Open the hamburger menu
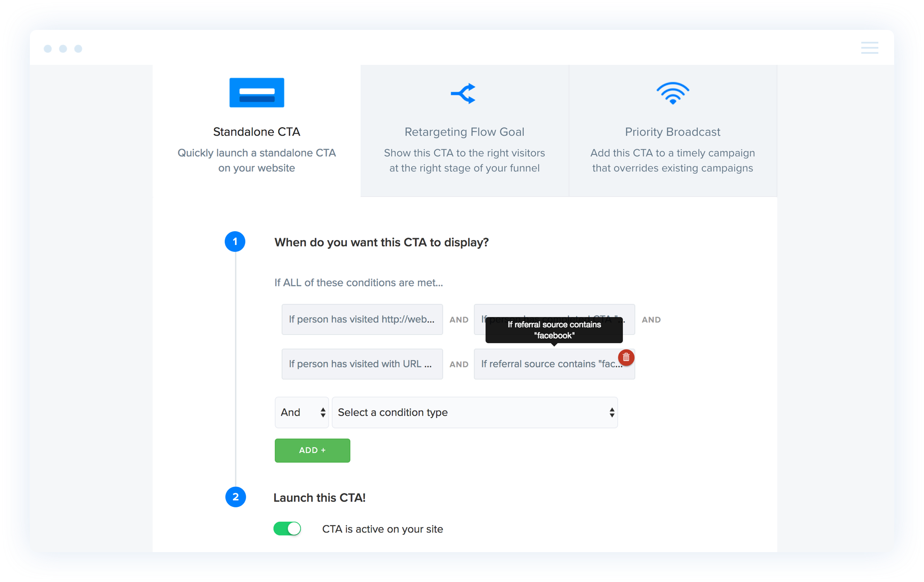The image size is (924, 582). 869,48
